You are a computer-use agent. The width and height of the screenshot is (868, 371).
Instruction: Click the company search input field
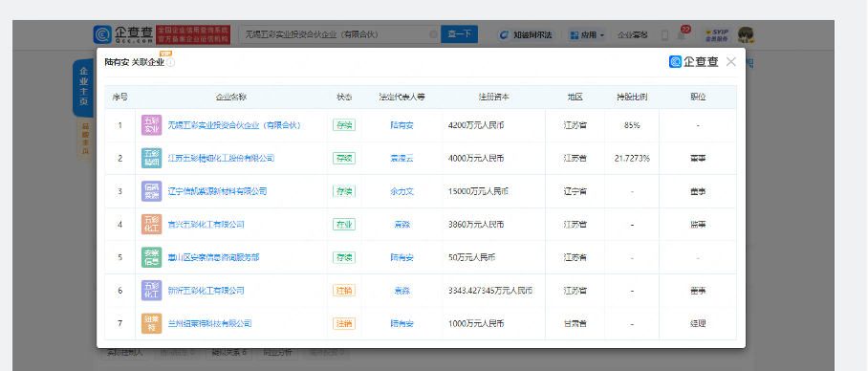(x=334, y=34)
